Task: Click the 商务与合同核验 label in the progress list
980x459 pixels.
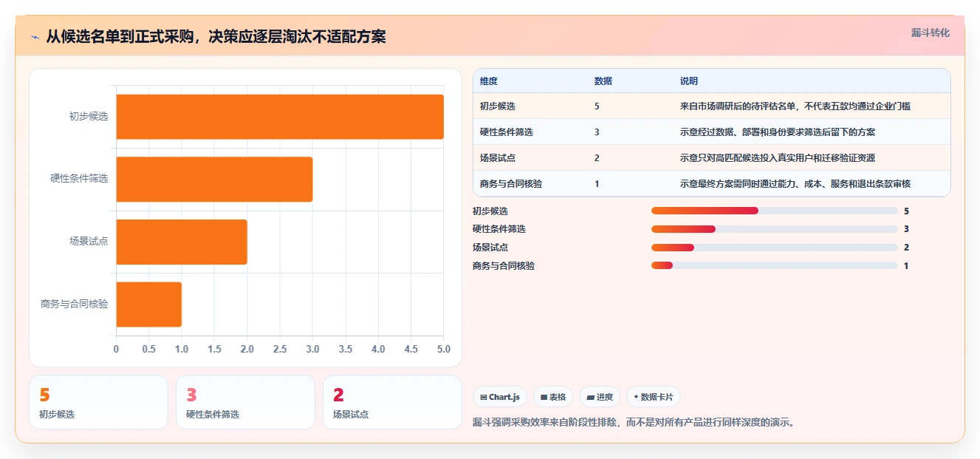Action: coord(504,265)
